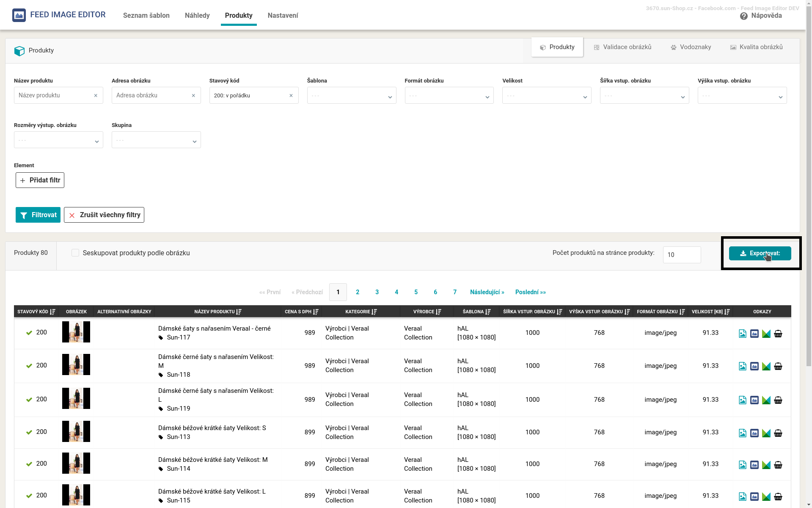Open the shop basket link for Sun-117

coord(778,334)
